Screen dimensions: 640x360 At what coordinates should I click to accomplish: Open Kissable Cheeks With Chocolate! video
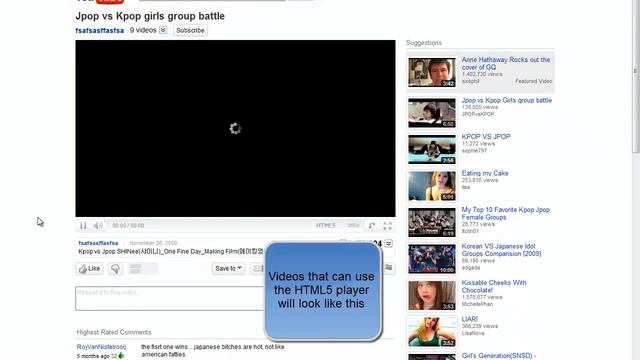494,286
